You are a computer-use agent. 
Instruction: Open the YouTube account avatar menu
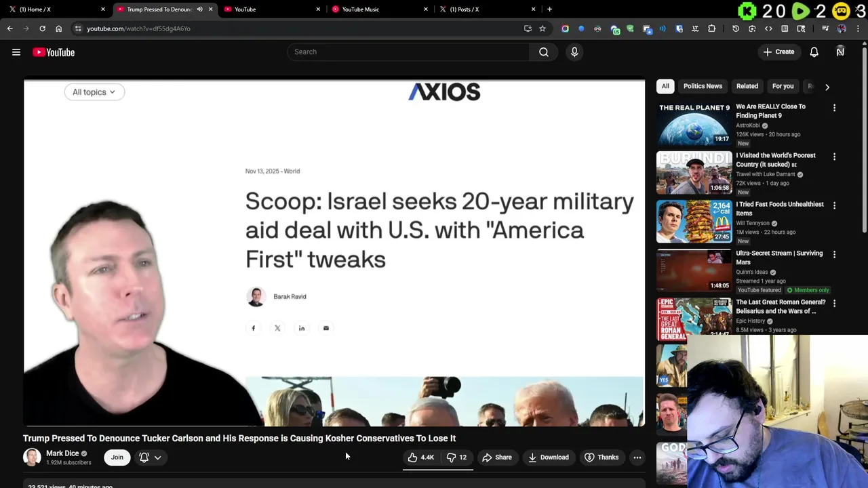tap(840, 52)
